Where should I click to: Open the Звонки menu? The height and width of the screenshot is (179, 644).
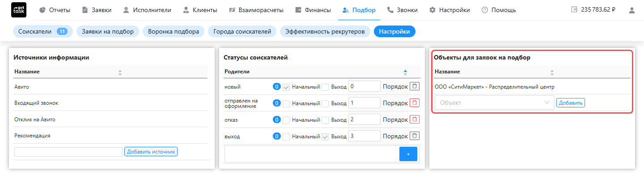[x=402, y=10]
